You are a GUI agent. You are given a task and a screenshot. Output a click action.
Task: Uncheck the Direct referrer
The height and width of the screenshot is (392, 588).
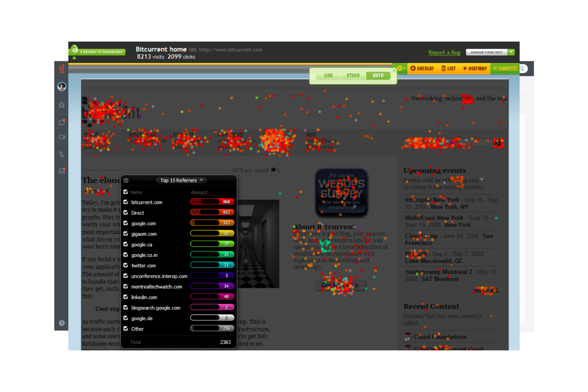click(126, 212)
